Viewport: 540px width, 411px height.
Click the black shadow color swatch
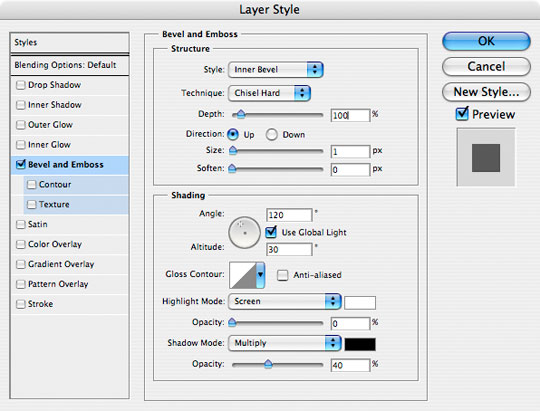pos(360,344)
